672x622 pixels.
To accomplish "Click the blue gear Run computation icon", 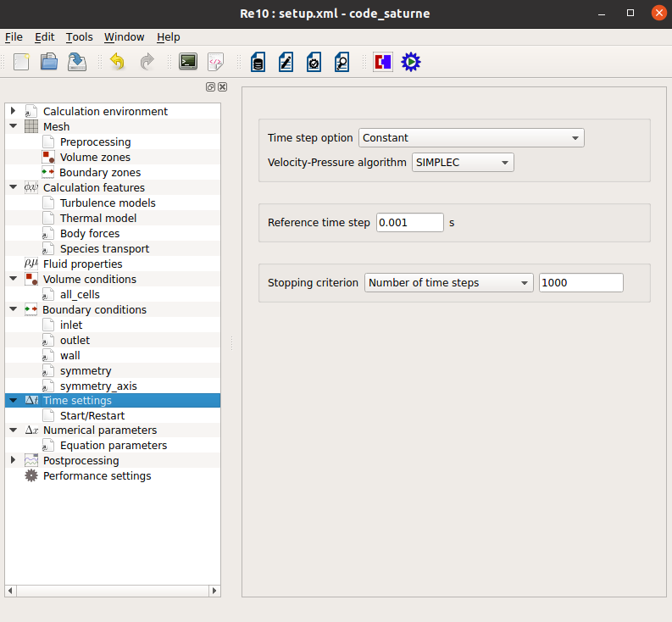I will click(411, 62).
